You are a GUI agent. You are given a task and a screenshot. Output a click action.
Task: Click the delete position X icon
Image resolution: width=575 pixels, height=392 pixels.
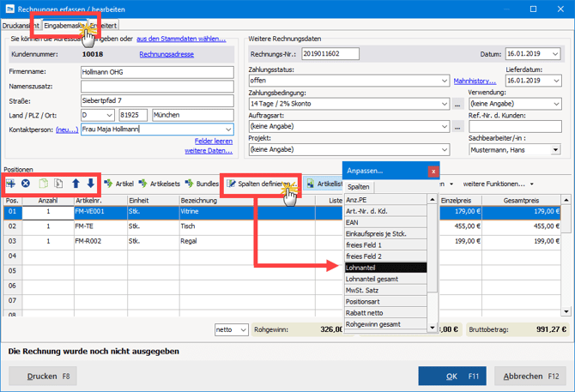tap(26, 184)
